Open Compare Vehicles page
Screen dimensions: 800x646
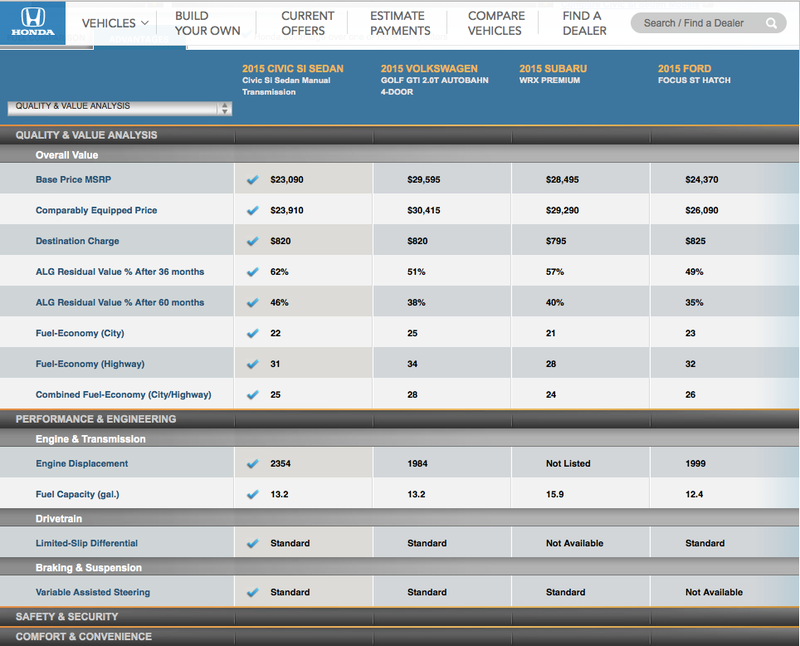coord(496,23)
